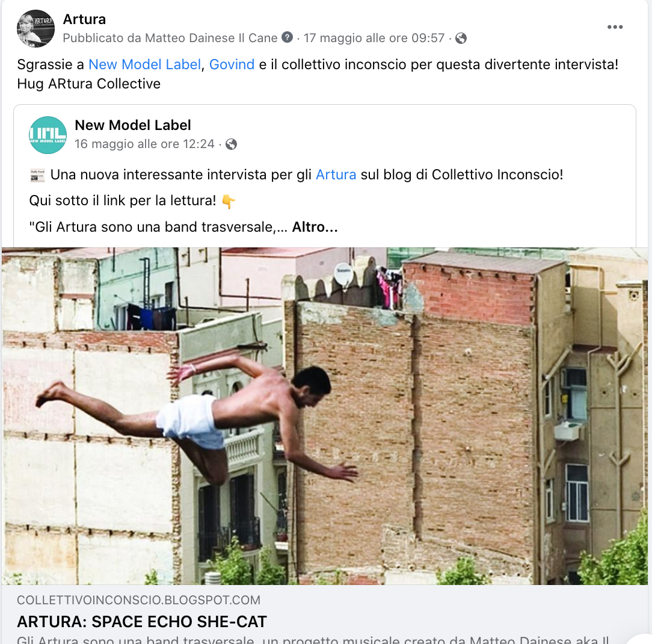This screenshot has width=652, height=644.
Task: Click the globe privacy icon beside 09:57
Action: coord(461,39)
